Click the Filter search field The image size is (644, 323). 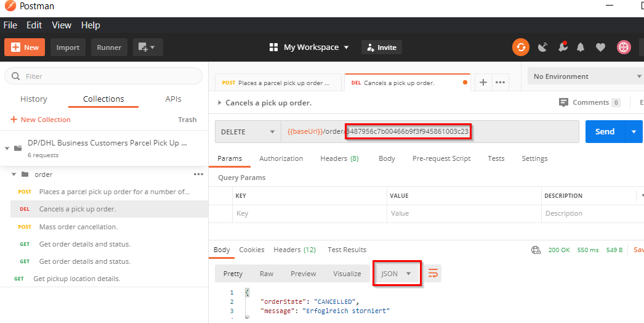(x=103, y=76)
